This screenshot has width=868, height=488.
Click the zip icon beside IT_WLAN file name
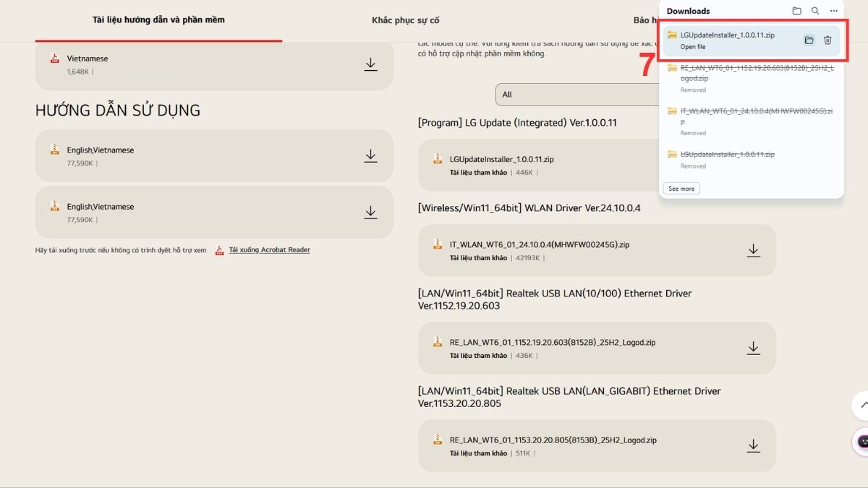[x=437, y=244]
